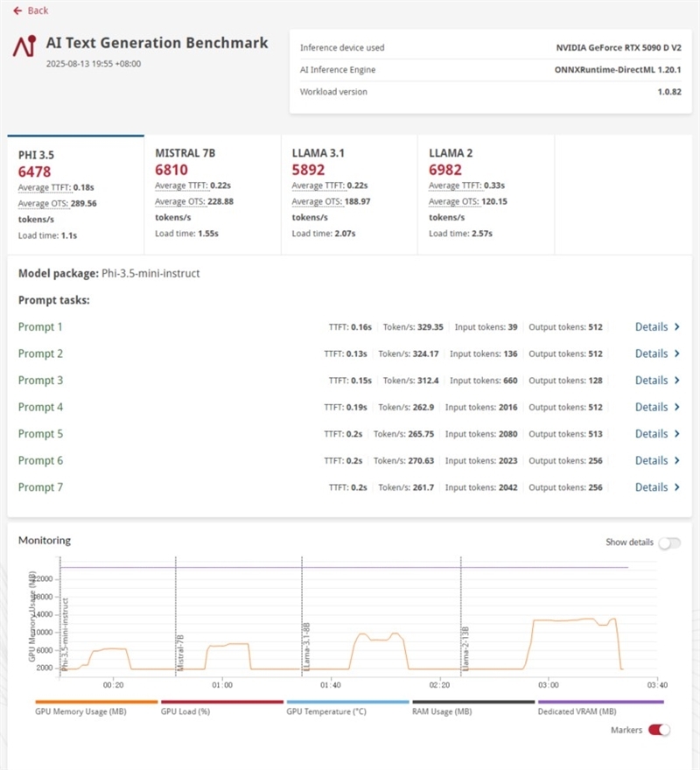Click the chevron beside Prompt 7 Details
The height and width of the screenshot is (770, 700).
point(677,487)
